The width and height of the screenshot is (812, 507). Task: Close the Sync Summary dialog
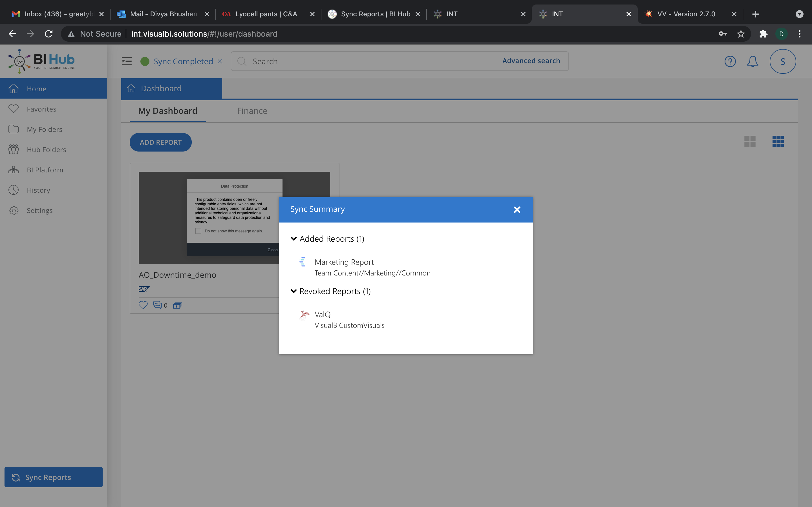pyautogui.click(x=517, y=210)
